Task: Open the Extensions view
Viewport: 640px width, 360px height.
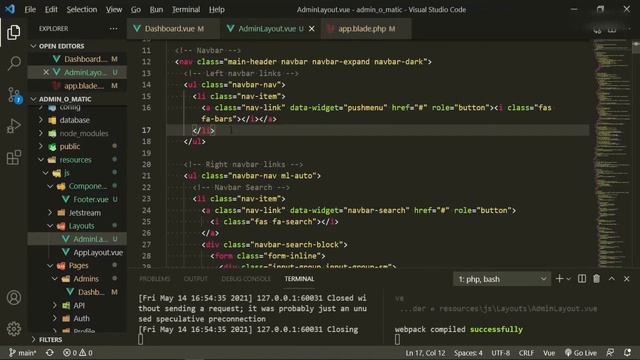Action: pyautogui.click(x=13, y=157)
